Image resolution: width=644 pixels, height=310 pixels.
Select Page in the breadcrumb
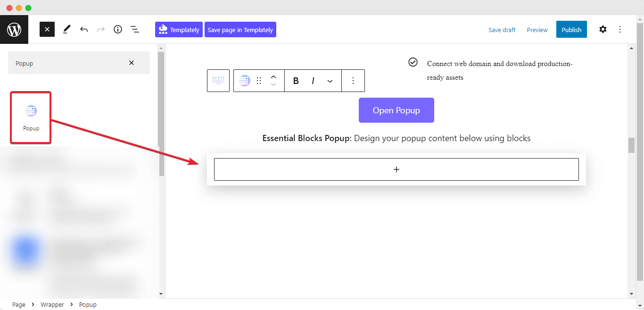19,304
